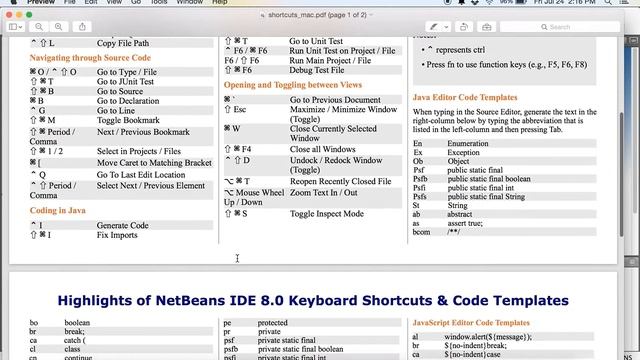Click 'Run Main Project / File' text
Image resolution: width=640 pixels, height=360 pixels.
tap(330, 60)
